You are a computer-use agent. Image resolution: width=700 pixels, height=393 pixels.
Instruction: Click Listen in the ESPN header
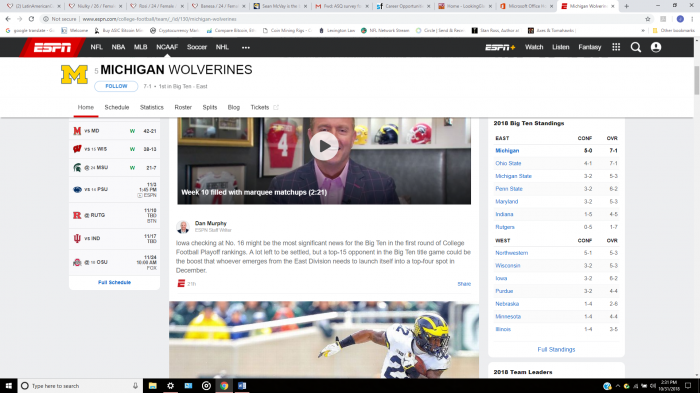[561, 47]
